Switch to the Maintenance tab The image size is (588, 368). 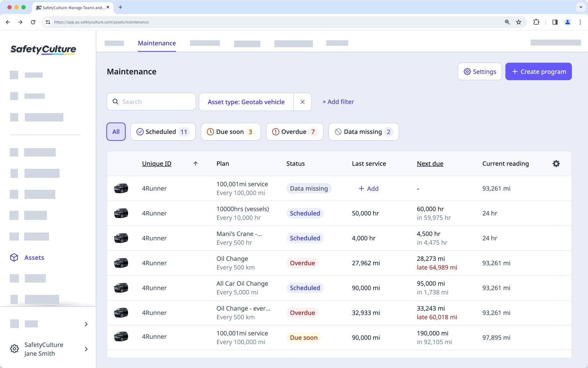pos(156,43)
